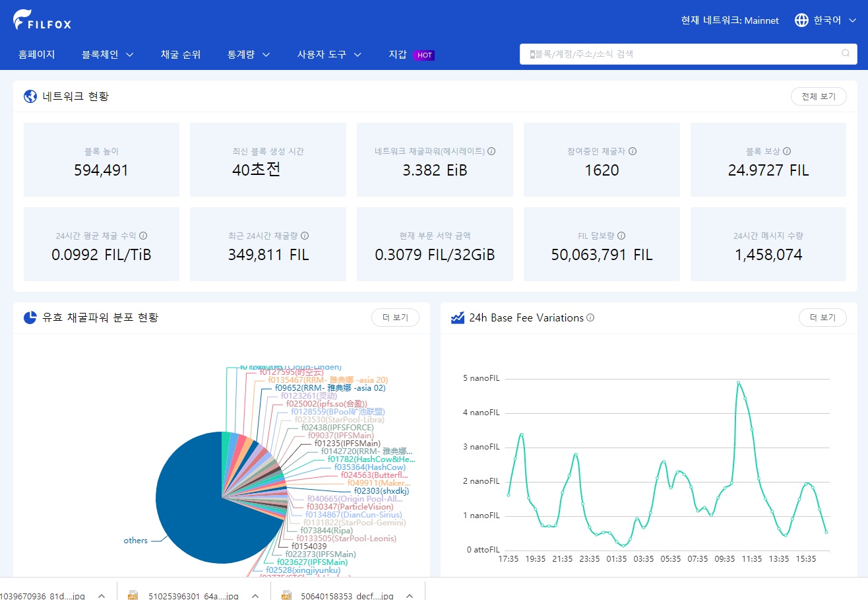Click the info icon beside 네트워크 채굴파워(헤시레이트)
868x600 pixels.
tap(491, 151)
